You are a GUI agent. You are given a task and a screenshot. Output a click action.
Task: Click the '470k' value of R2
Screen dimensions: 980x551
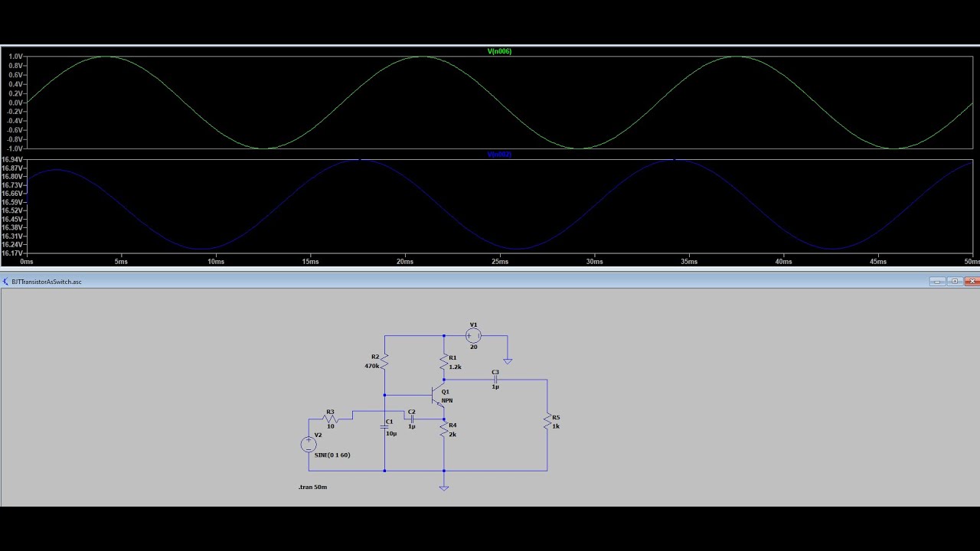(372, 366)
